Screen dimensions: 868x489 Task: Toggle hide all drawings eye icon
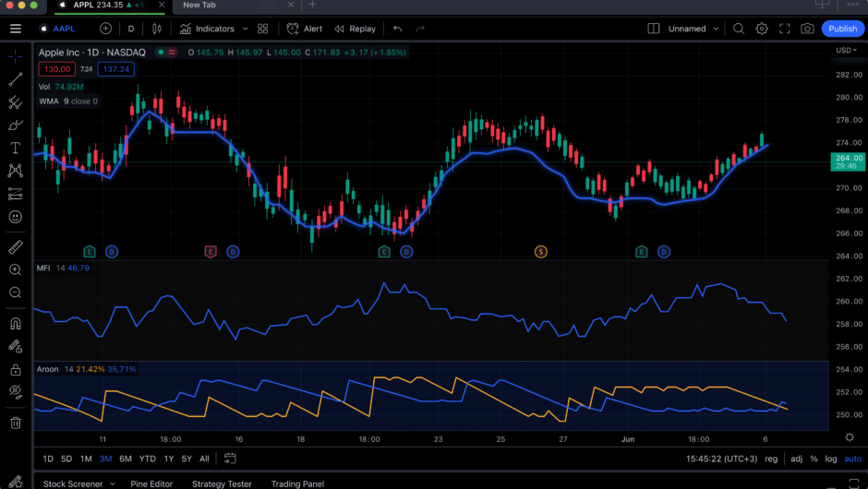coord(15,392)
